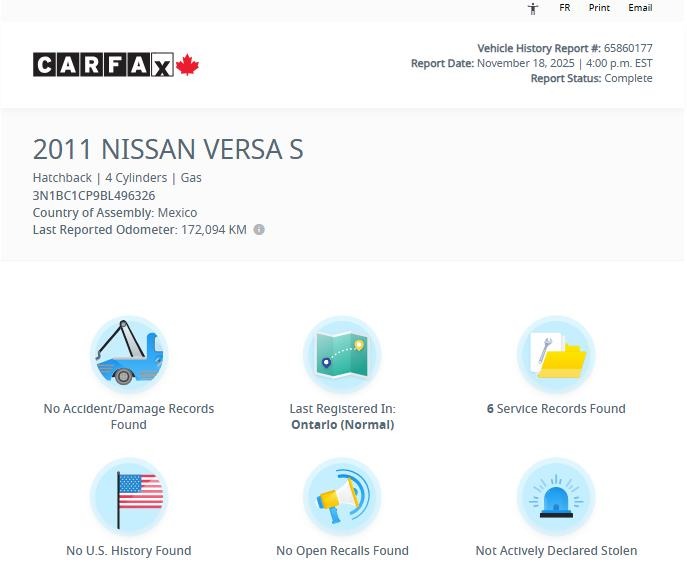687x581 pixels.
Task: Email this report using the Email link
Action: point(640,8)
